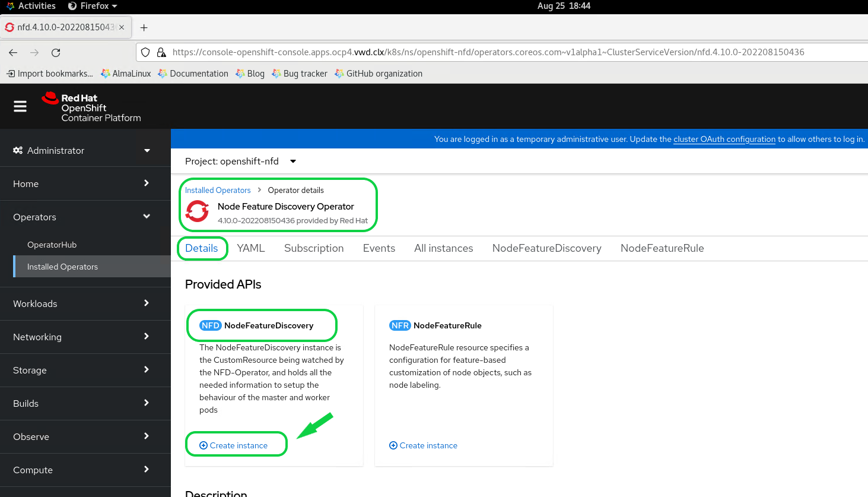This screenshot has height=497, width=868.
Task: Open the GitHub organization bookmark
Action: tap(379, 74)
